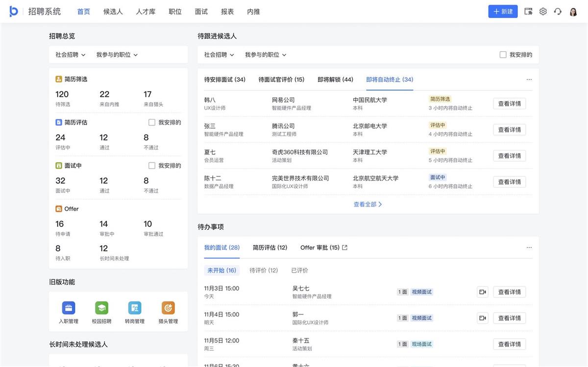The width and height of the screenshot is (588, 367).
Task: Click the settings gear icon in header
Action: coord(543,12)
